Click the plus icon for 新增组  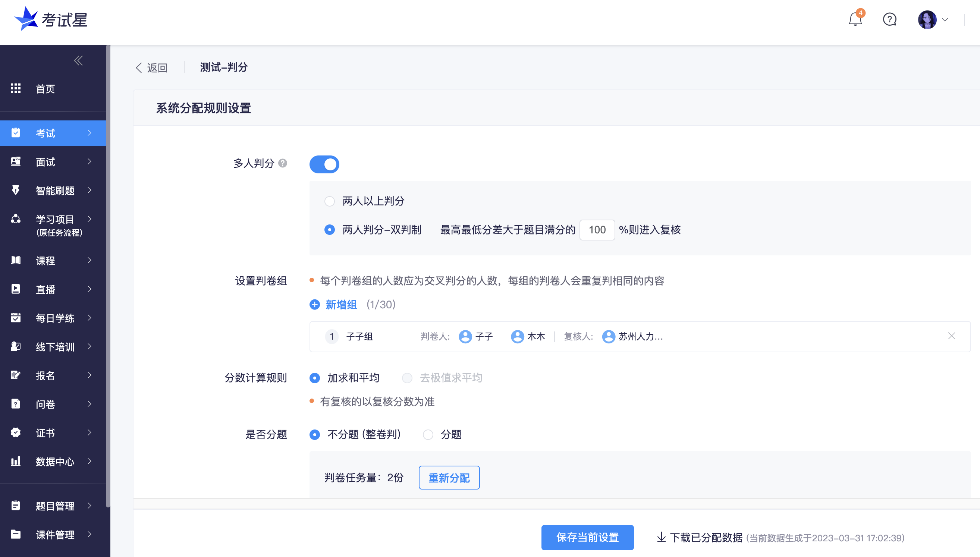pos(314,305)
